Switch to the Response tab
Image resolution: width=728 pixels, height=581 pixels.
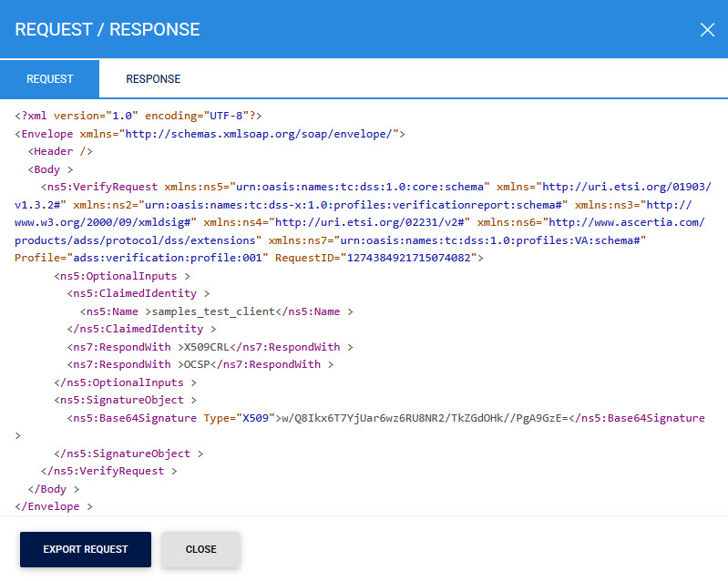point(153,79)
